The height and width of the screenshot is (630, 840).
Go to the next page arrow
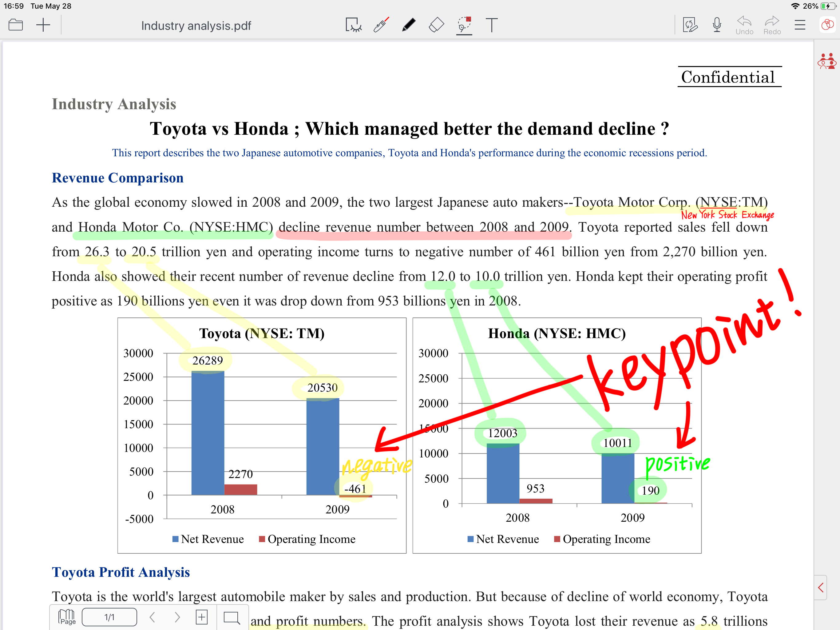click(x=177, y=617)
